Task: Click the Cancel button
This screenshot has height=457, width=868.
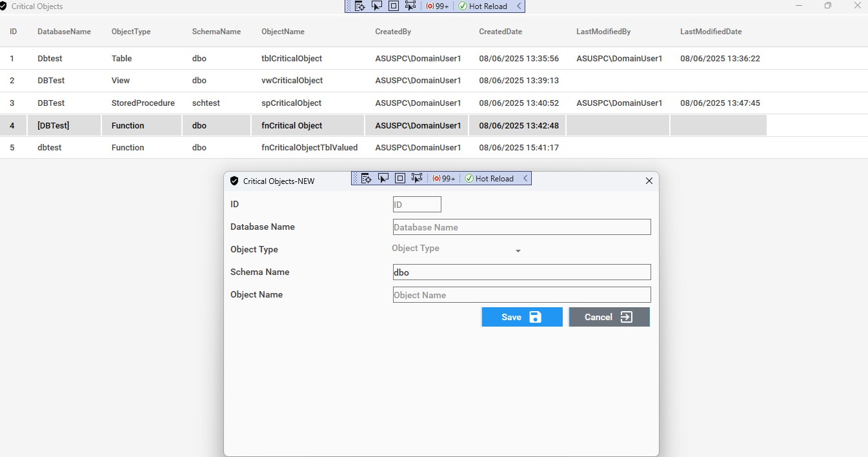Action: coord(609,317)
